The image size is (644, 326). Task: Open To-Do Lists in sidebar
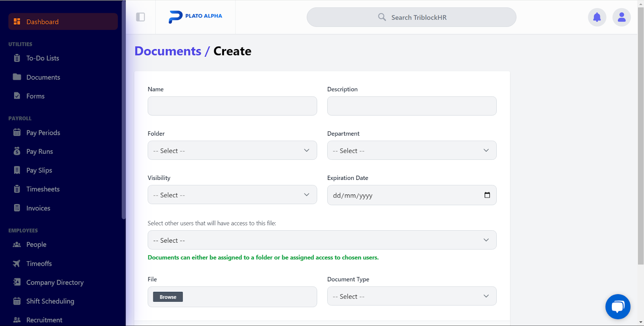43,58
